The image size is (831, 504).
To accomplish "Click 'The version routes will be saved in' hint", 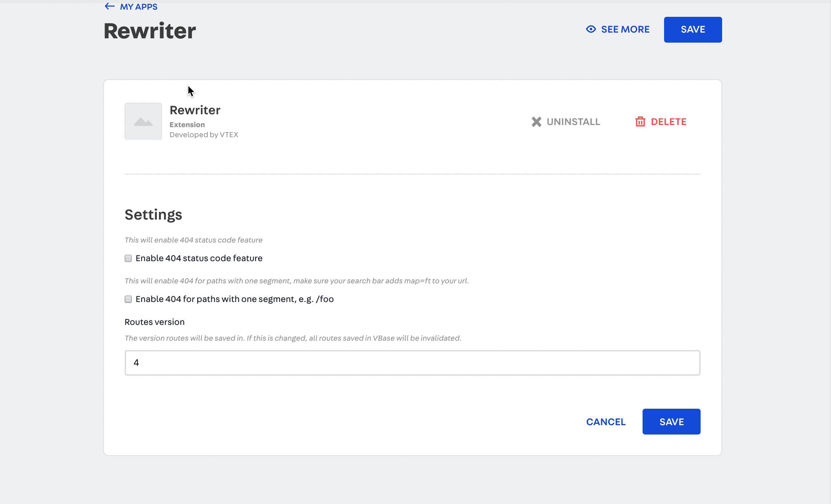I will tap(293, 338).
